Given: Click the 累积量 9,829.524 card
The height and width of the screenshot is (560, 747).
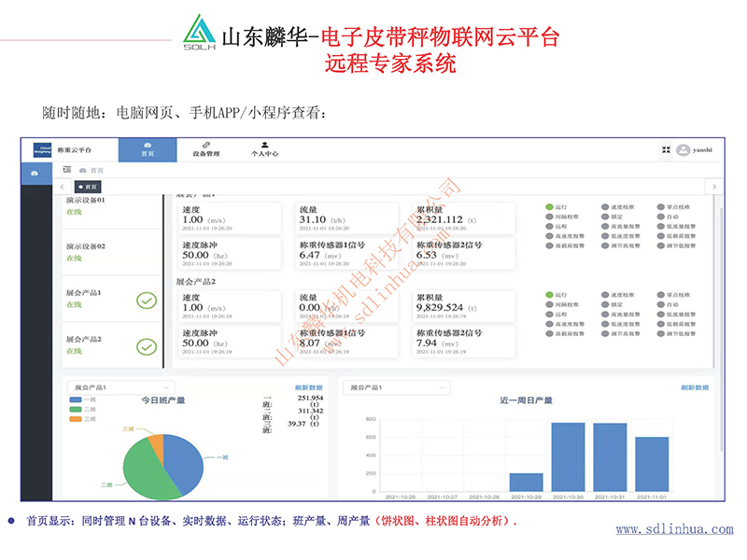Looking at the screenshot, I should [463, 306].
